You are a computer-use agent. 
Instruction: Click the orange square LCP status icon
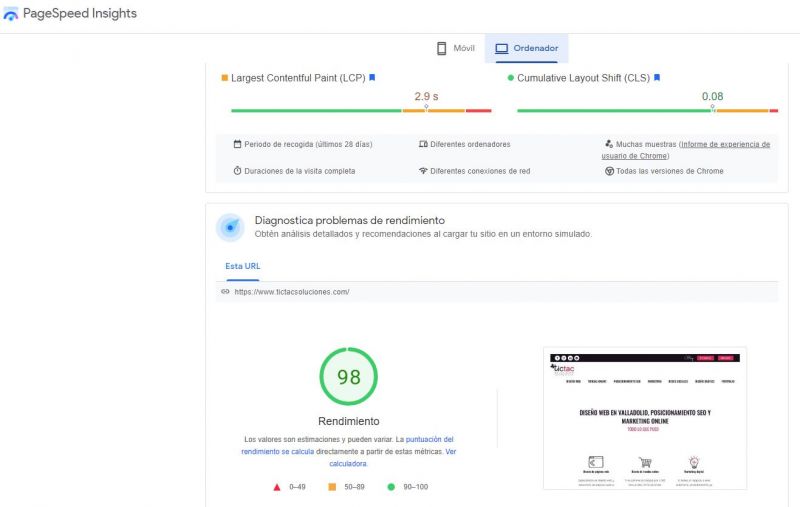[224, 78]
